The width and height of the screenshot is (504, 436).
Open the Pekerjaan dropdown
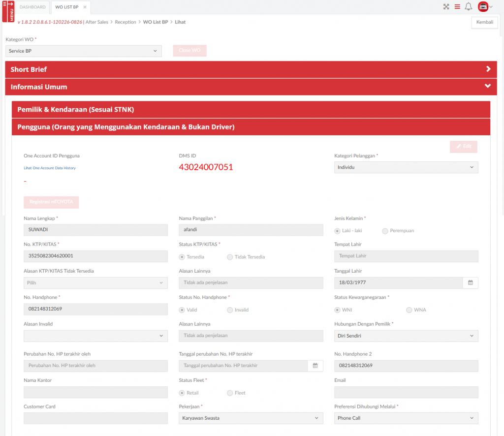(x=251, y=418)
